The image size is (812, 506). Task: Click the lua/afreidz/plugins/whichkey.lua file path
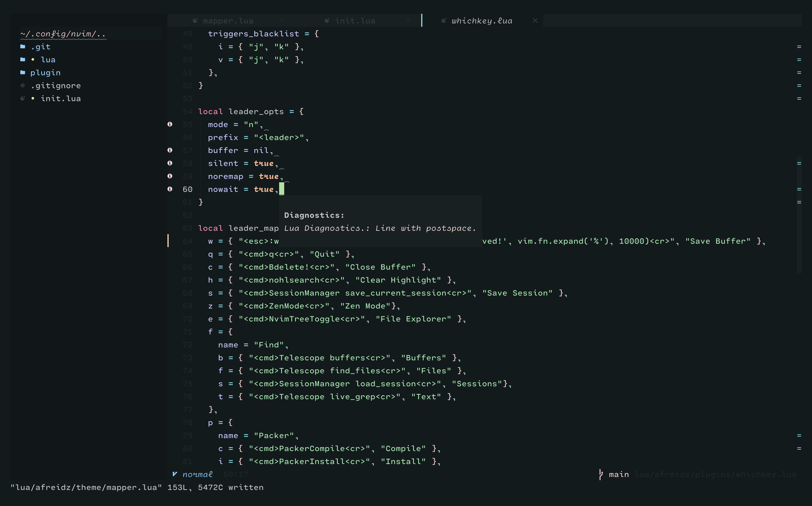(x=715, y=474)
